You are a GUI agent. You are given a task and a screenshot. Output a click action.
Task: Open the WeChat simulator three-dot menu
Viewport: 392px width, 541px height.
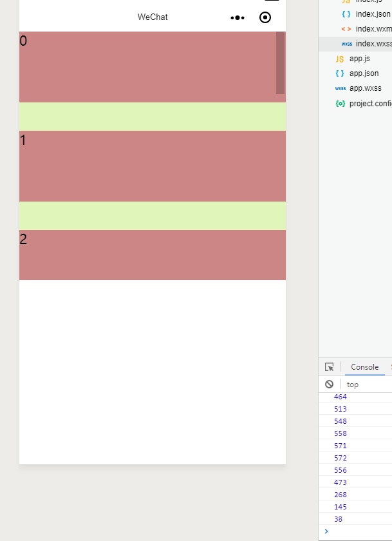tap(238, 17)
